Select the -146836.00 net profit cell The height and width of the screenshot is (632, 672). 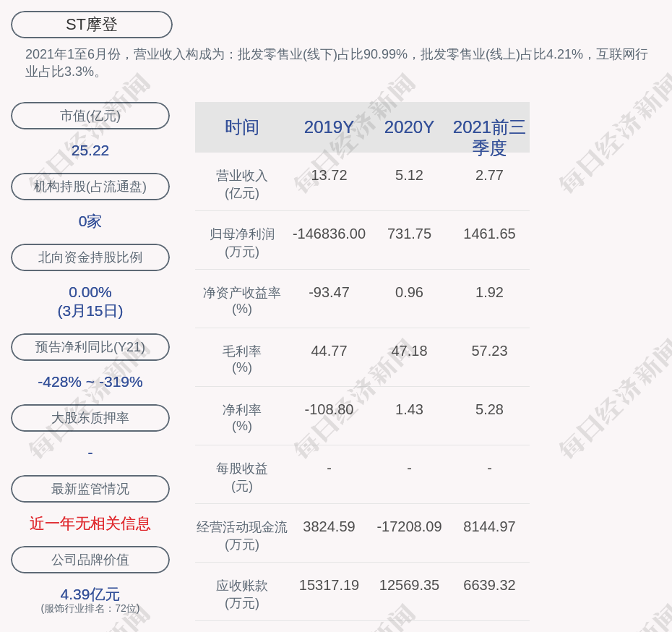tap(329, 234)
